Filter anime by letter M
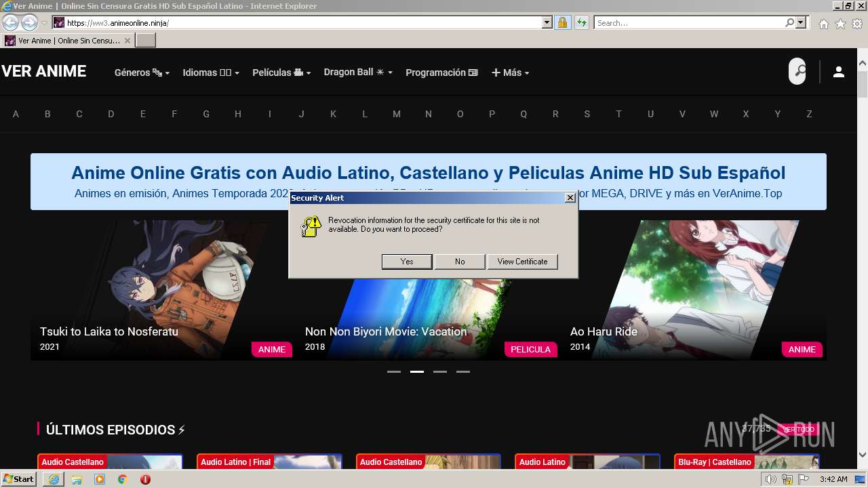 (397, 114)
